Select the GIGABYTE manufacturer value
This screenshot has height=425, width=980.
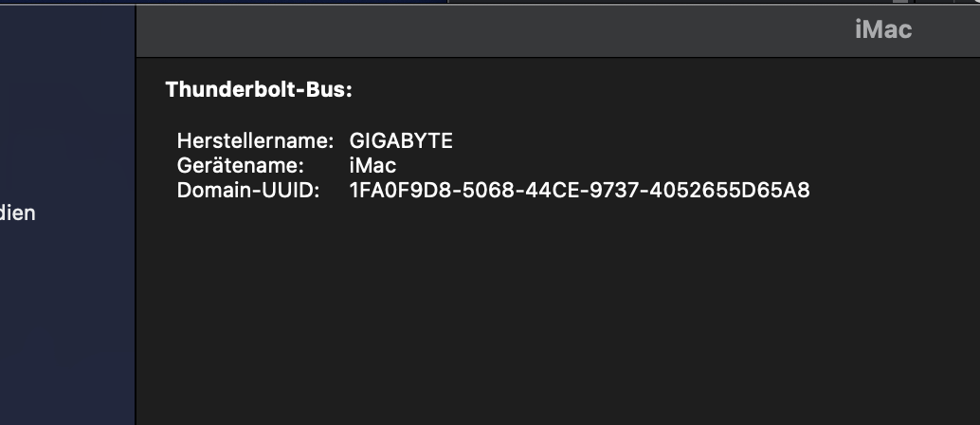(401, 141)
